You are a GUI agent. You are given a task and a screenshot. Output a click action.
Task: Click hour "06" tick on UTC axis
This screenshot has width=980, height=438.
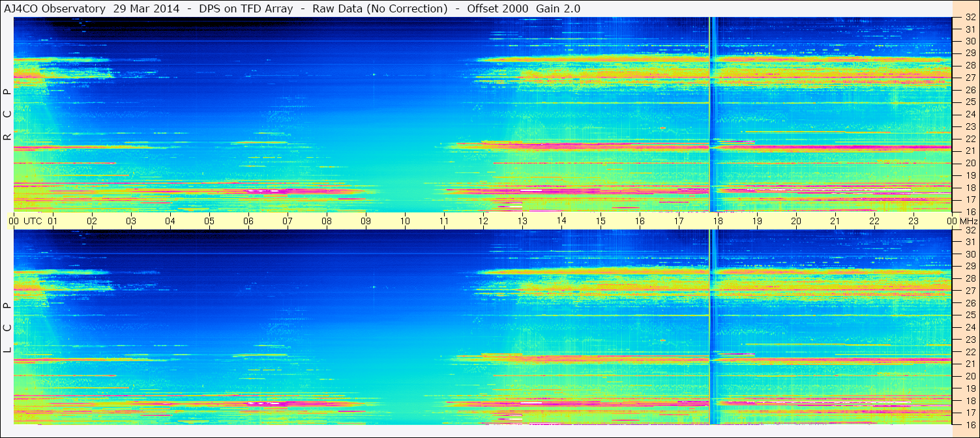(248, 221)
